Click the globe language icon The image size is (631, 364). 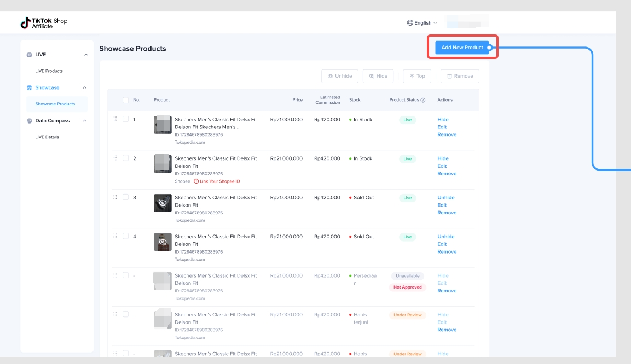click(x=410, y=23)
